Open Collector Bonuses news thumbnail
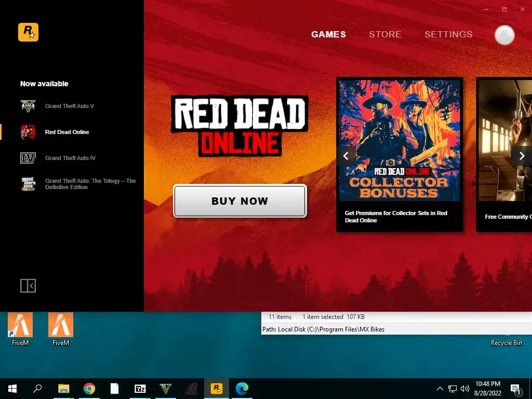This screenshot has width=532, height=399. (x=400, y=140)
